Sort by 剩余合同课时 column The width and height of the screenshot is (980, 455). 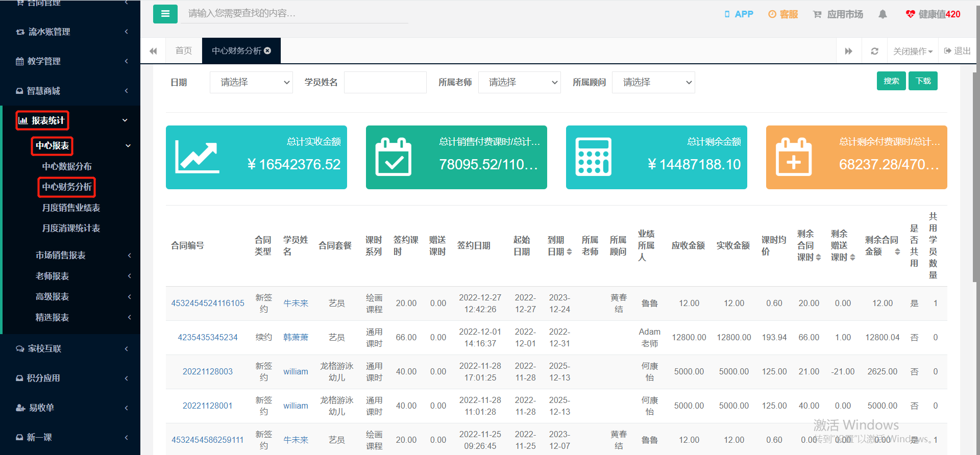[x=818, y=257]
